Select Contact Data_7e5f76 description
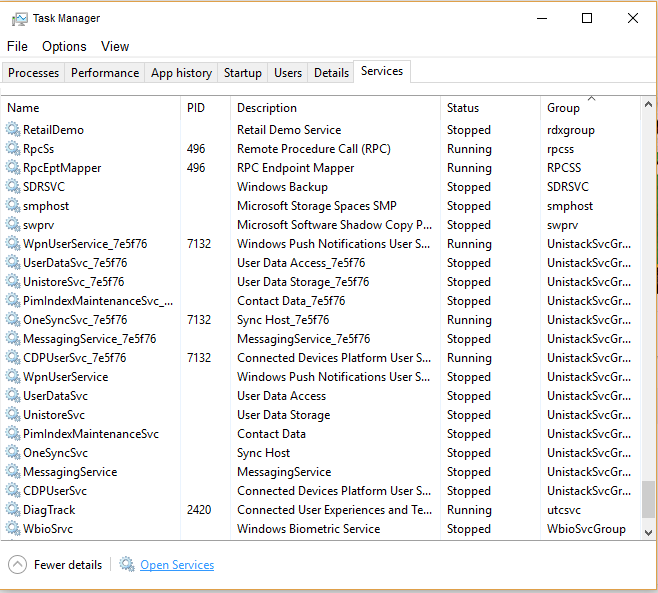This screenshot has width=658, height=593. (291, 301)
